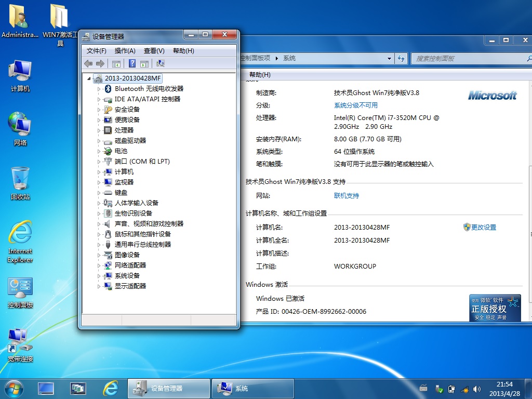Expand the 监视器 node

tap(99, 182)
